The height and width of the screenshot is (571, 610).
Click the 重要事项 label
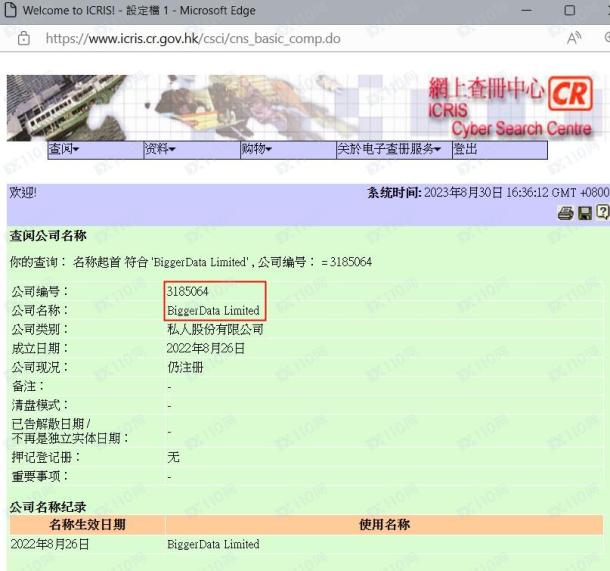pyautogui.click(x=40, y=476)
